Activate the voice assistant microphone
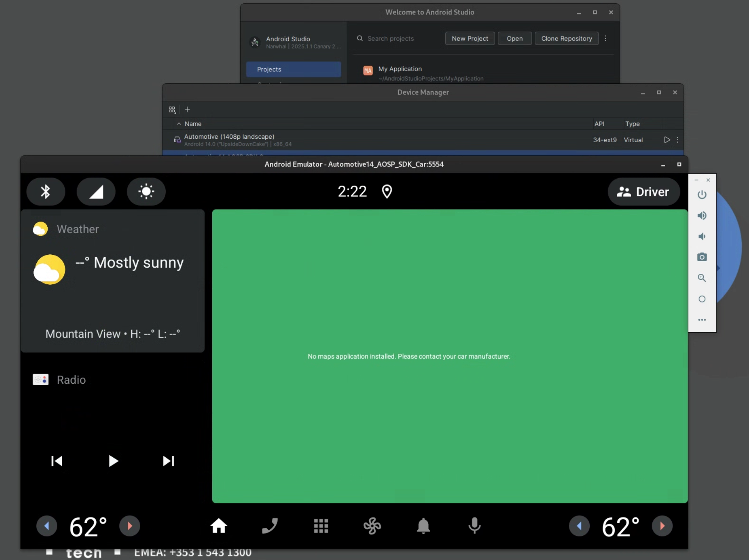 pos(474,526)
